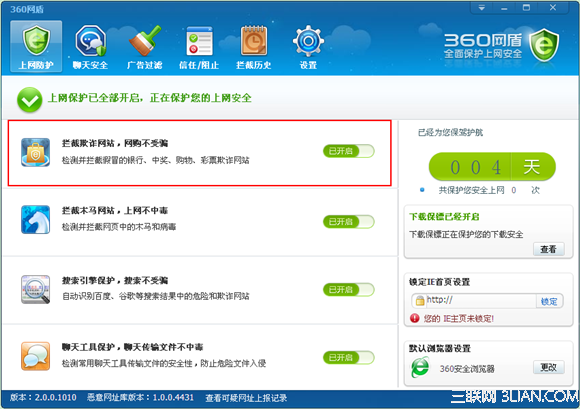Click the magnifier search engine protection icon

[x=36, y=289]
